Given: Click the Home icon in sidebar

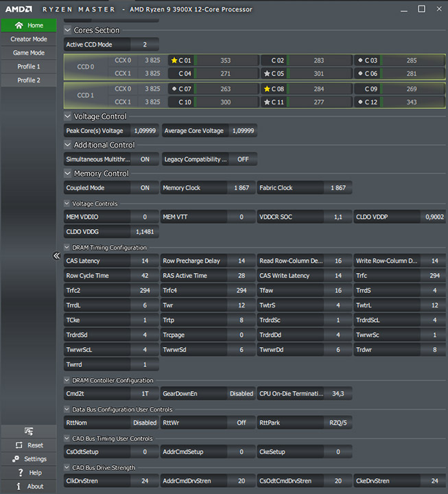Looking at the screenshot, I should (x=19, y=25).
